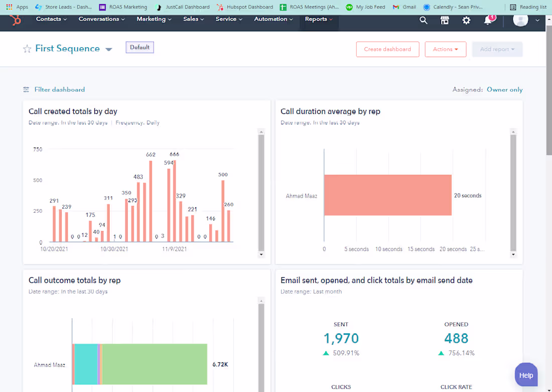
Task: Open the marketplace storefront icon
Action: coord(445,21)
